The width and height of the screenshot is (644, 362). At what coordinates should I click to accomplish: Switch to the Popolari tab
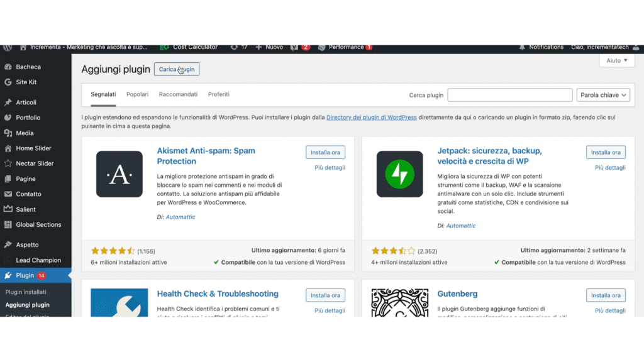pos(137,94)
